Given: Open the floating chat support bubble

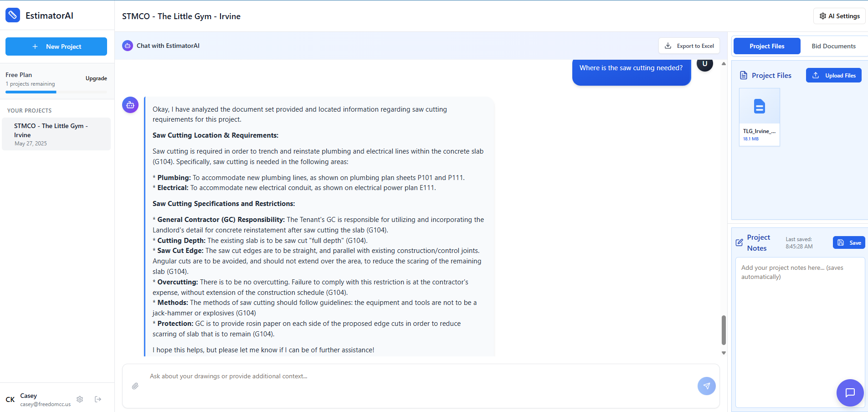Looking at the screenshot, I should [x=850, y=392].
